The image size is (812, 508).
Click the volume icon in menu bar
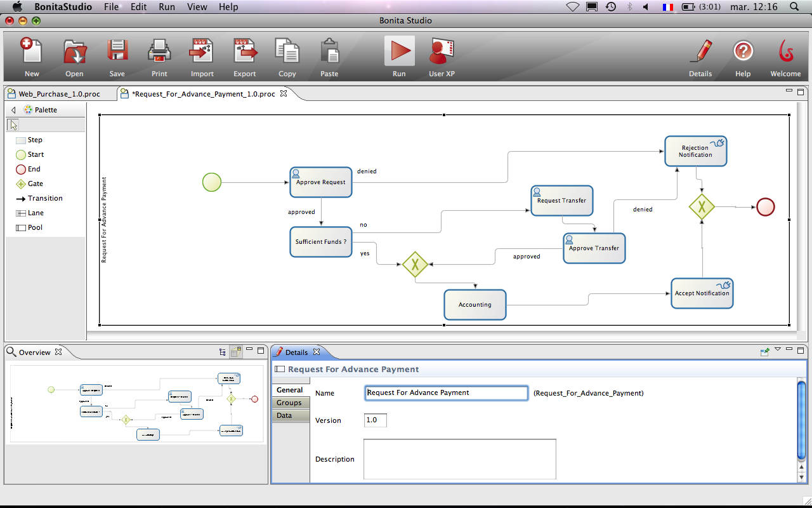click(646, 7)
